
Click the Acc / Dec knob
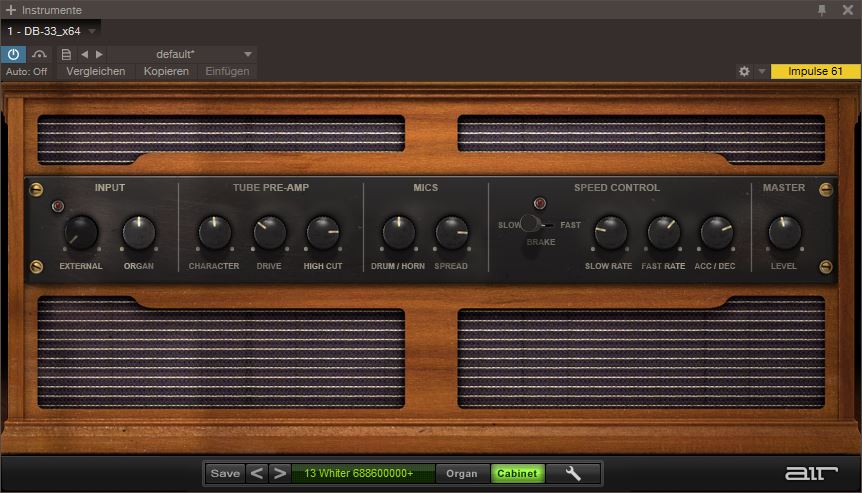pyautogui.click(x=716, y=232)
